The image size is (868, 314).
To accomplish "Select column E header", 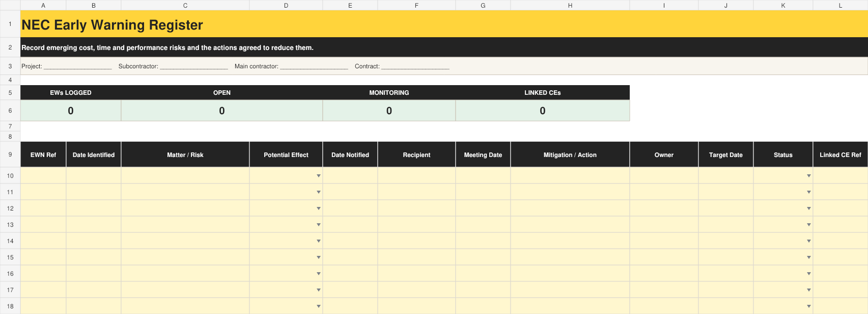I will pos(350,5).
